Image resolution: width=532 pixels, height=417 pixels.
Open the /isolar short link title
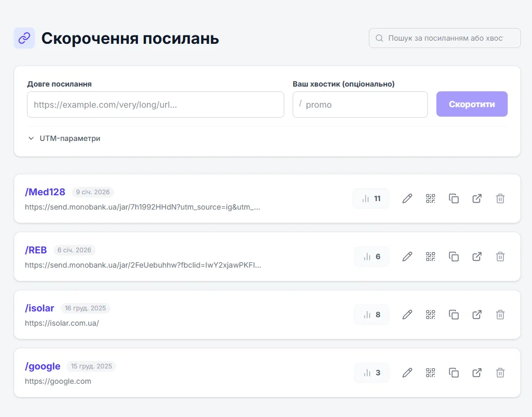point(39,308)
